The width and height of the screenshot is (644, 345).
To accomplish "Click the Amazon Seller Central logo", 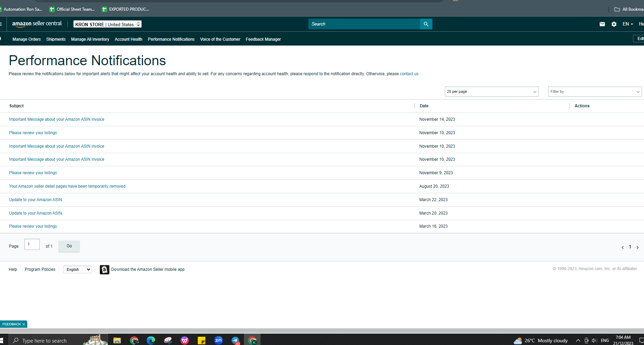I will click(37, 24).
